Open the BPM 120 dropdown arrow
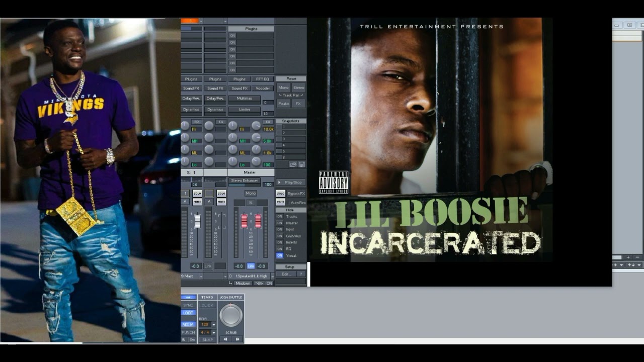Viewport: 644px width, 362px height. (214, 325)
